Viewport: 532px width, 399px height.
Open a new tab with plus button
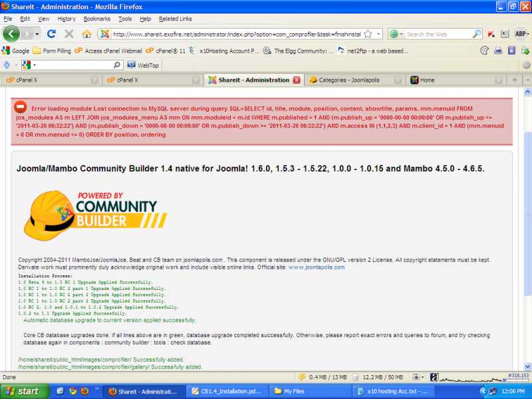[x=515, y=80]
